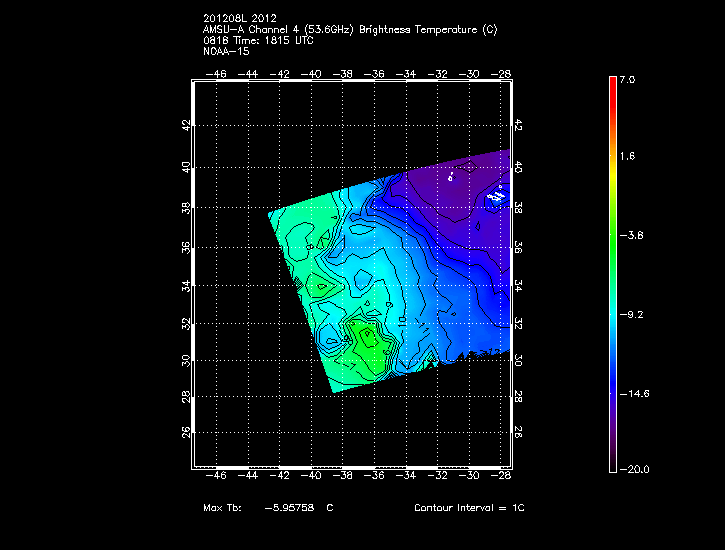Click the bright green warm core near 31N
Image resolution: width=725 pixels, height=550 pixels.
click(365, 338)
